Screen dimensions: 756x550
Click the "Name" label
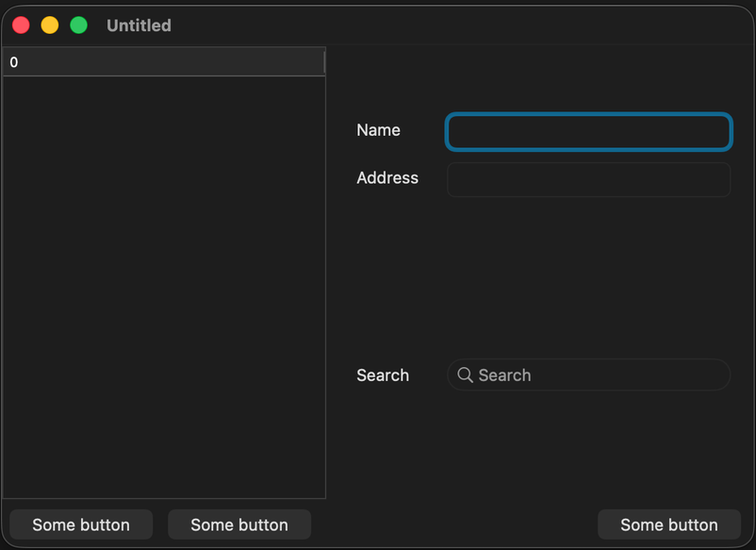click(x=378, y=130)
